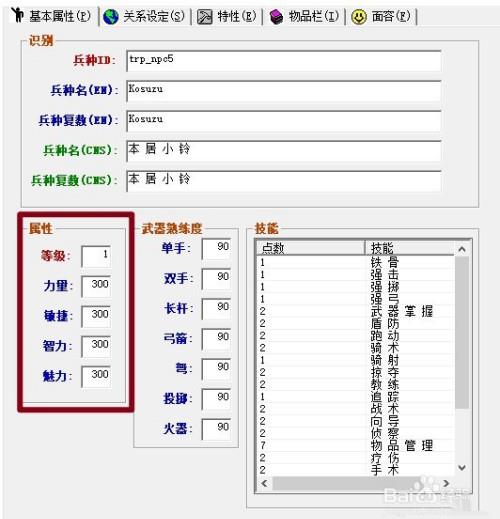This screenshot has height=519, width=500.
Task: Select the 敏捷 agility field
Action: [x=96, y=316]
